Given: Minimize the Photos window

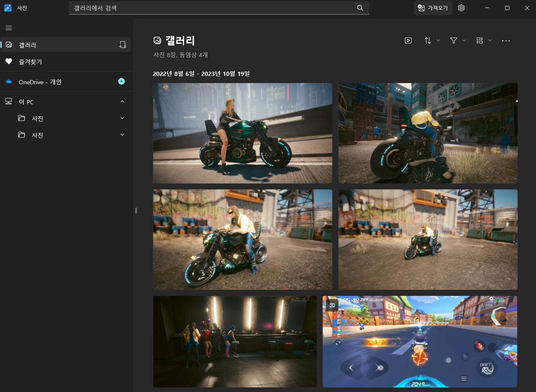Looking at the screenshot, I should 487,8.
